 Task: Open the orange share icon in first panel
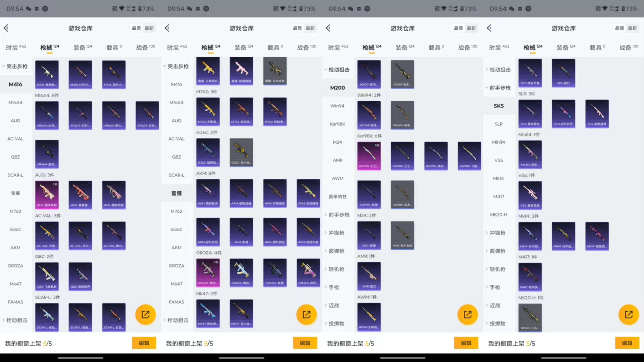coord(145,314)
